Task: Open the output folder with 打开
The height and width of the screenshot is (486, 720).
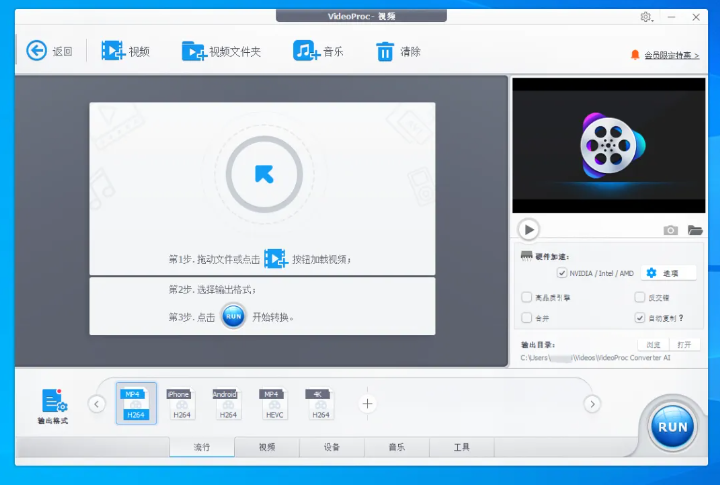Action: click(x=684, y=345)
